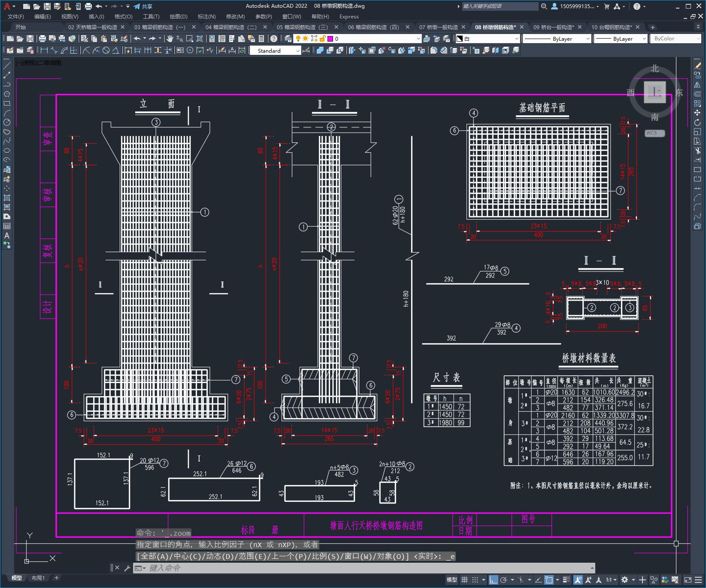Activate the Pan hand tool

[170, 39]
